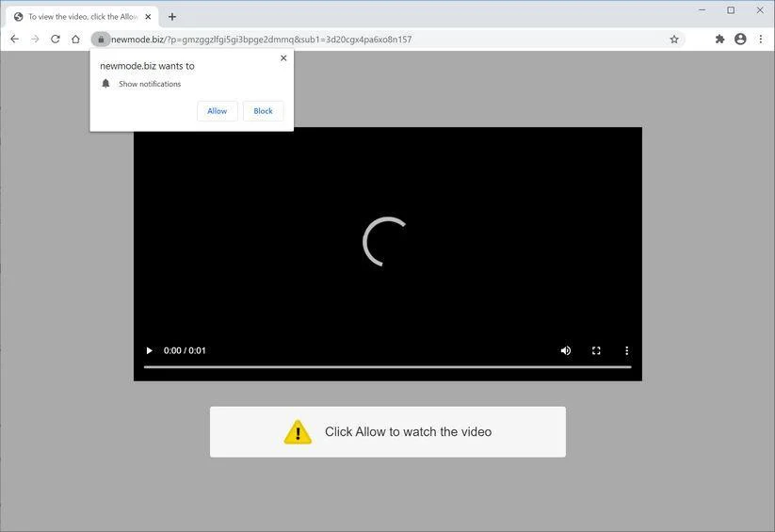775x532 pixels.
Task: Reload the page with the refresh icon
Action: [x=56, y=39]
